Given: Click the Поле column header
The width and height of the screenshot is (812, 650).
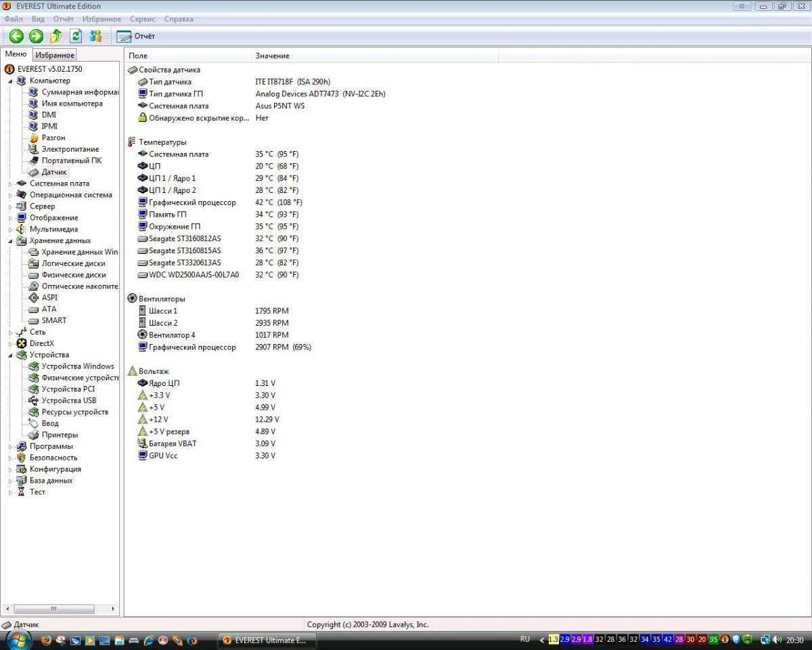Looking at the screenshot, I should click(188, 56).
